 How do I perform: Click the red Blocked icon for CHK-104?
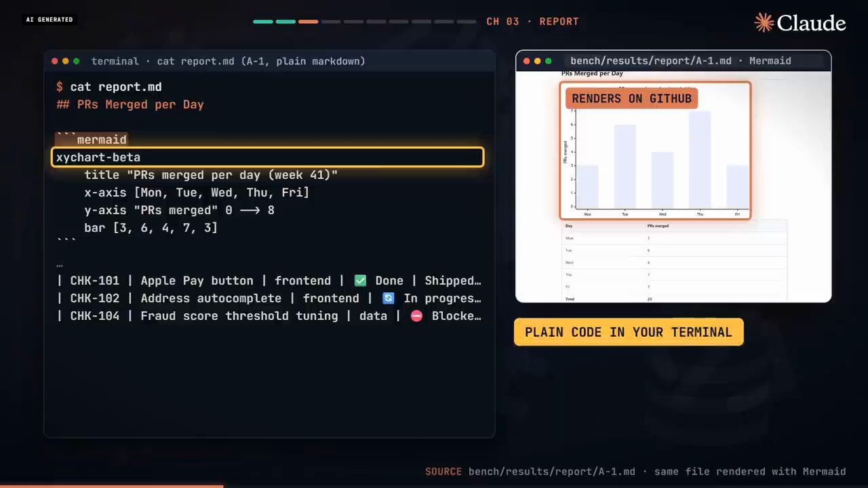coord(416,316)
